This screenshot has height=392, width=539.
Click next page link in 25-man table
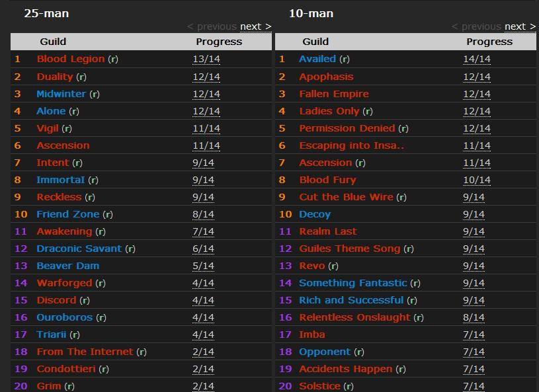255,26
